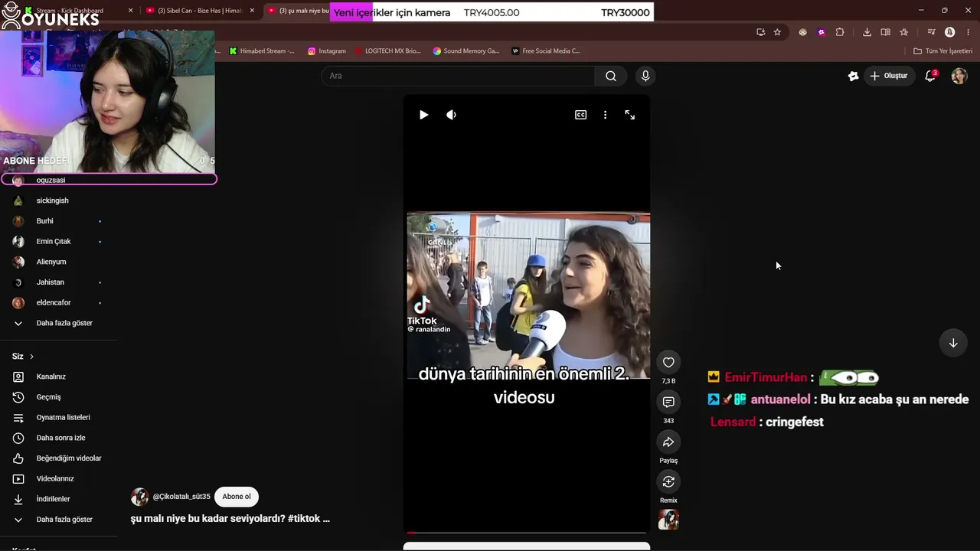Mute the Short with the speaker icon
This screenshot has height=551, width=980.
coord(451,115)
